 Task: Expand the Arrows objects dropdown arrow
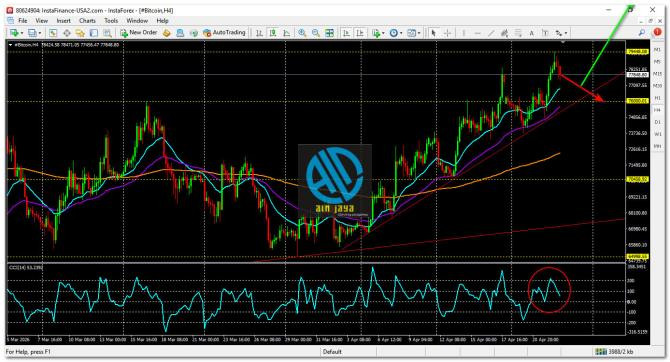pyautogui.click(x=566, y=33)
